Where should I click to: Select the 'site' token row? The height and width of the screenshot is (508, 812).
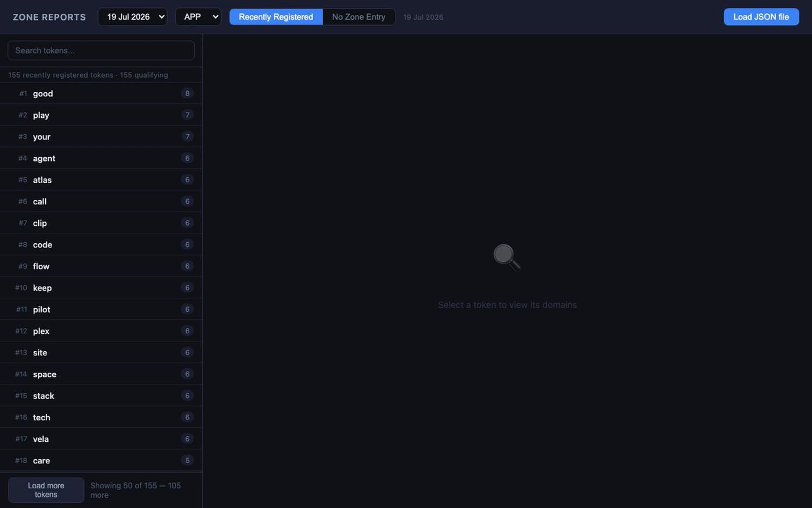[101, 352]
